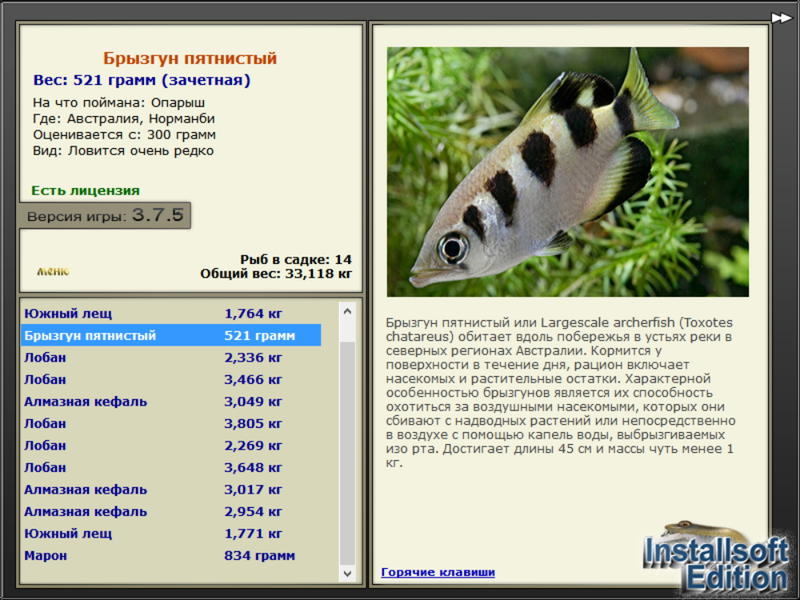Screen dimensions: 800x600
Task: Click the «Вес: 521 грамм (зачетная)» line
Action: click(142, 80)
